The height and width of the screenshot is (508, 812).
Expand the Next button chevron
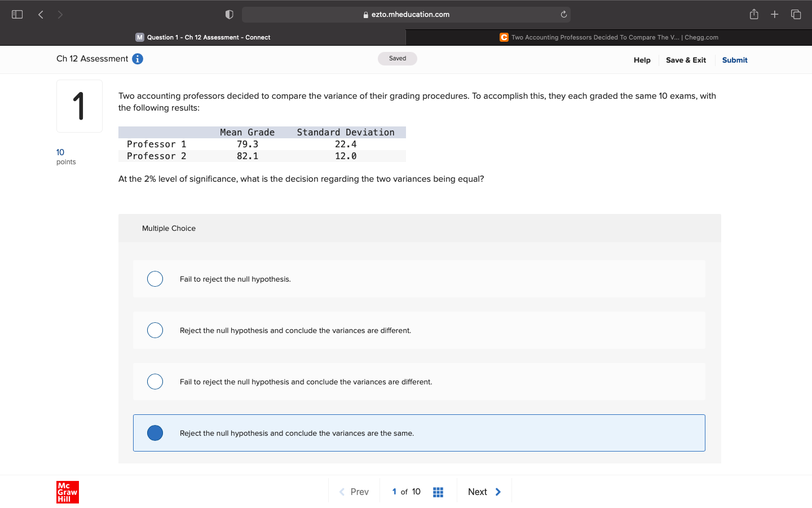pyautogui.click(x=498, y=492)
